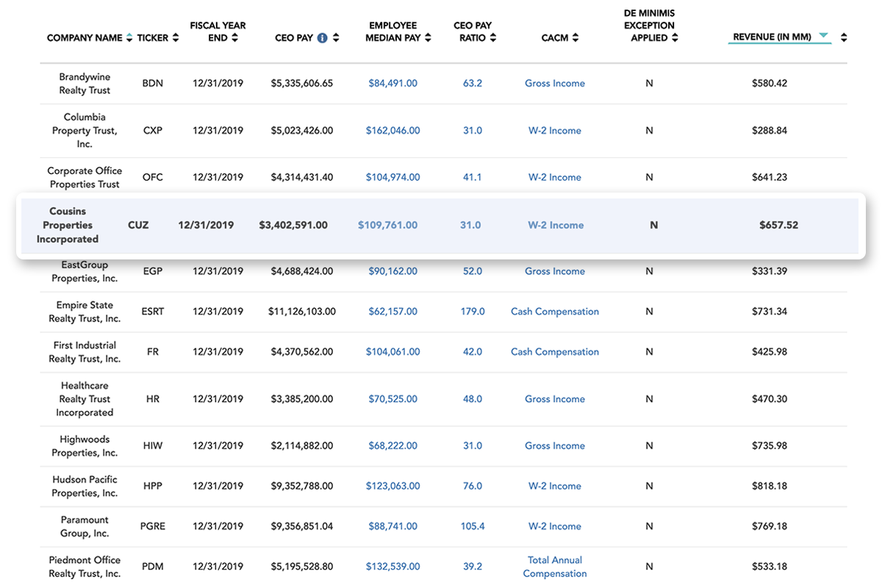Open First Industrial Cash Compensation link
Viewport: 882px width, 588px height.
[555, 352]
